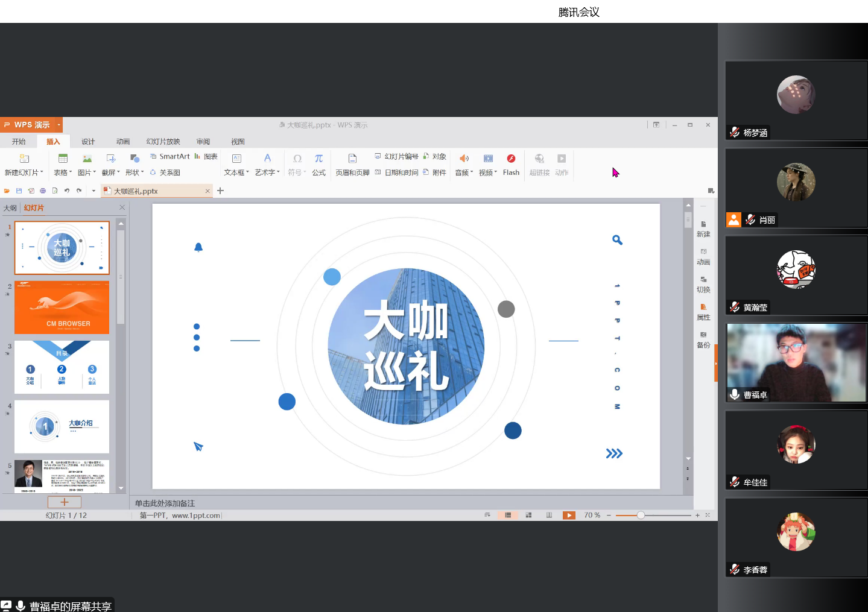Image resolution: width=868 pixels, height=612 pixels.
Task: Add a new slide with plus button below thumbnails
Action: 65,502
